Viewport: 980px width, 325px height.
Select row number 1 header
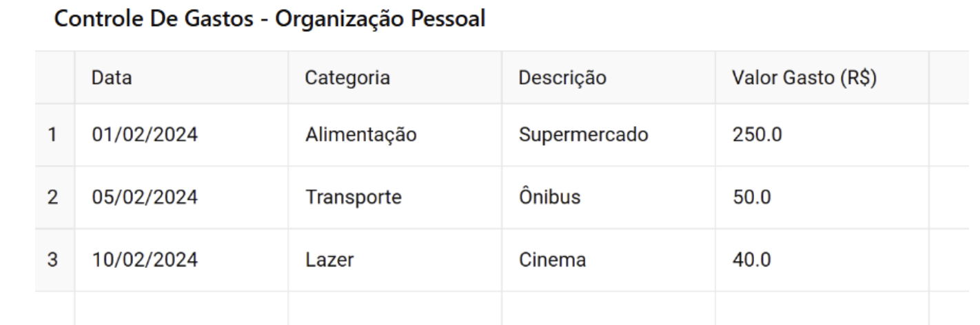[x=54, y=135]
